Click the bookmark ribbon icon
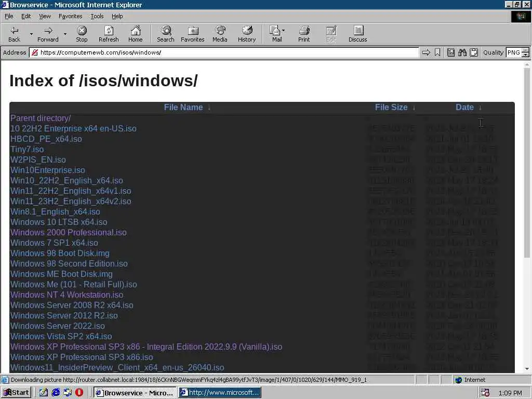 tap(437, 52)
